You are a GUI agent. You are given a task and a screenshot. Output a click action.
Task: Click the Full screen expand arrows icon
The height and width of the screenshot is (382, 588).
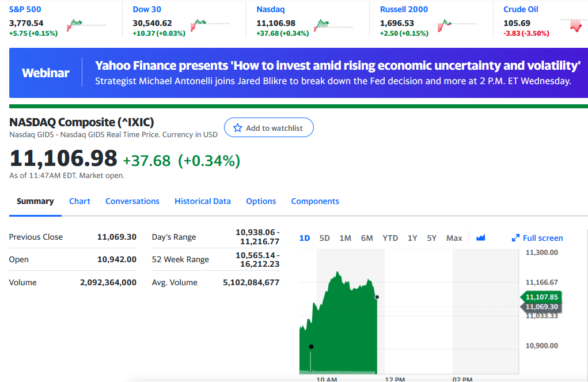pos(515,238)
